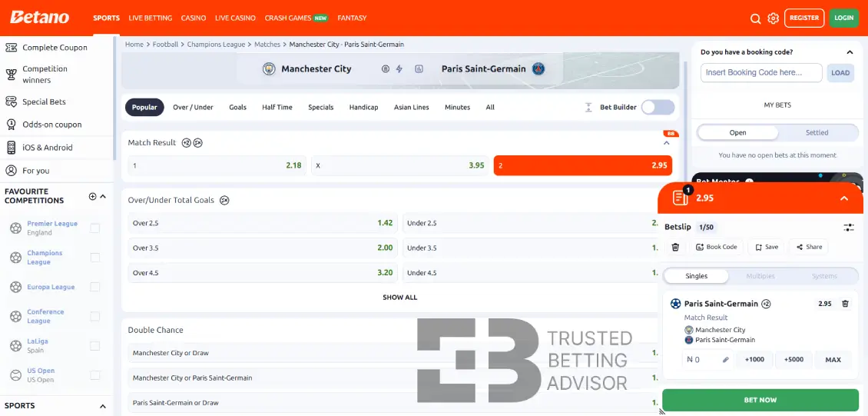
Task: Select the Over / Under tab
Action: (x=194, y=108)
